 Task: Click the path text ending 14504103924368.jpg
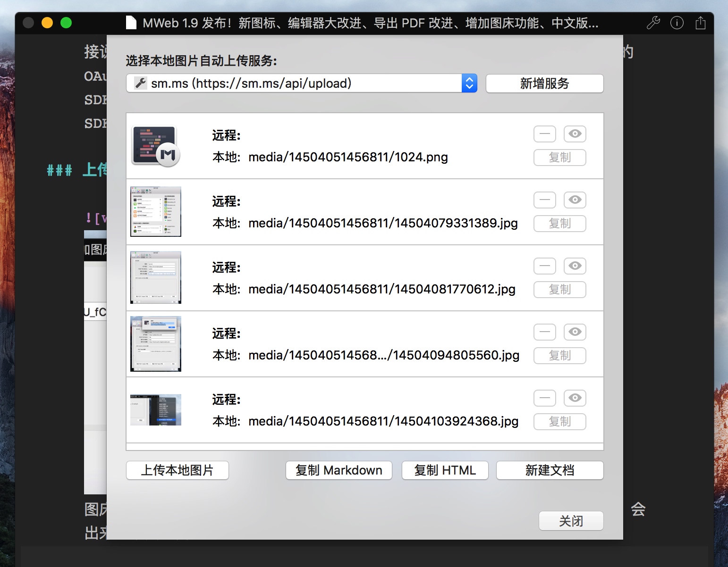tap(383, 421)
